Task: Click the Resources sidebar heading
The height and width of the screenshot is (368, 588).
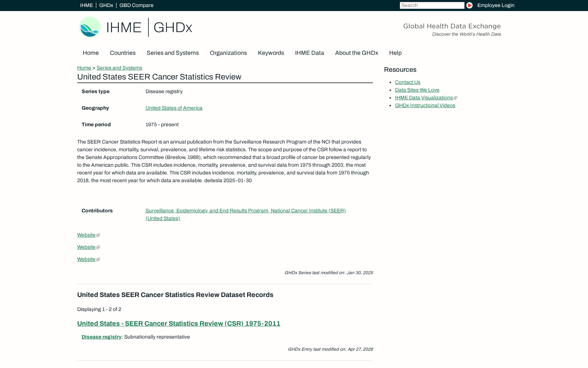Action: (400, 70)
